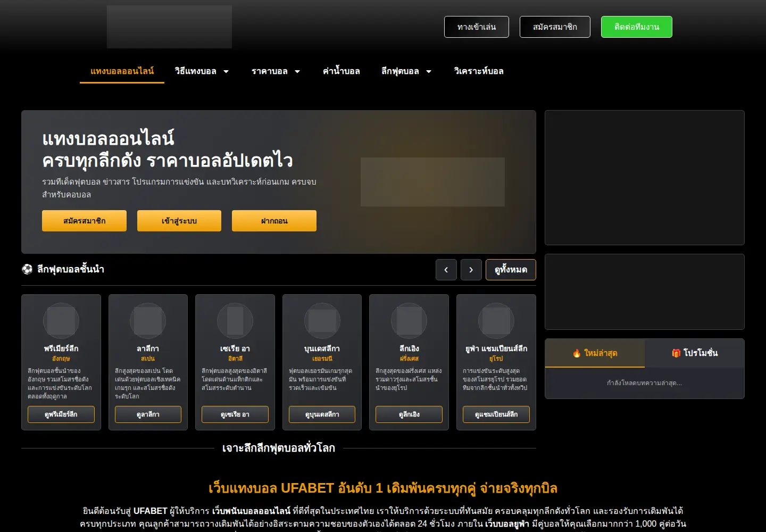Click the ดูแชมเปียนส์ลีก button

click(x=496, y=414)
